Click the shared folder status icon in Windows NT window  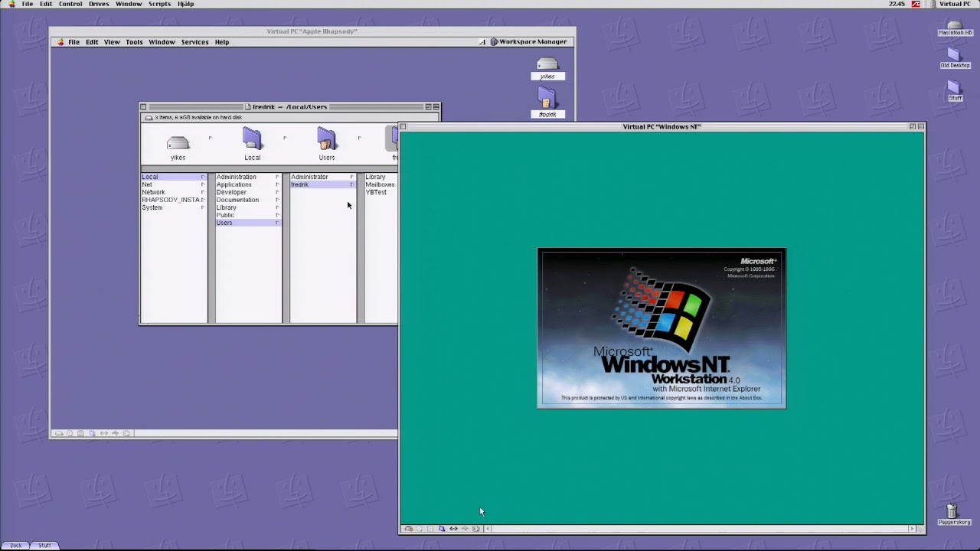coord(442,529)
